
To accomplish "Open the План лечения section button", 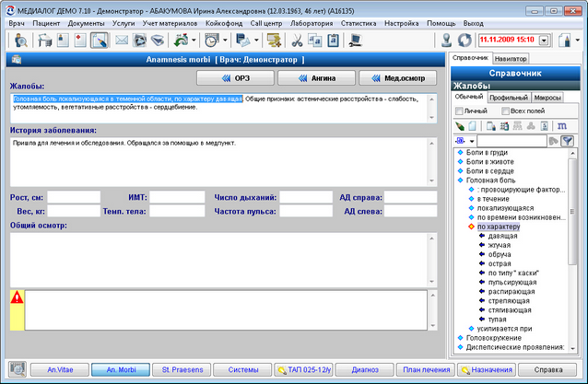I will coord(426,370).
